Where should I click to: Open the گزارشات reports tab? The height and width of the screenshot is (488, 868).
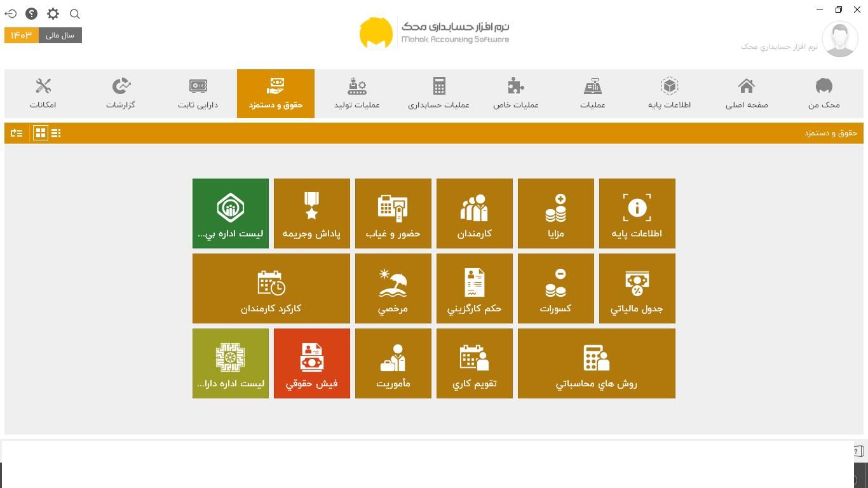click(121, 93)
